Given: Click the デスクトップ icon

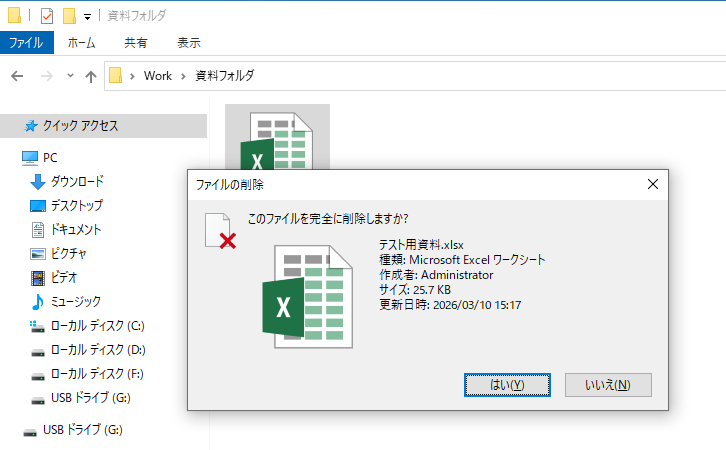Looking at the screenshot, I should [x=38, y=206].
